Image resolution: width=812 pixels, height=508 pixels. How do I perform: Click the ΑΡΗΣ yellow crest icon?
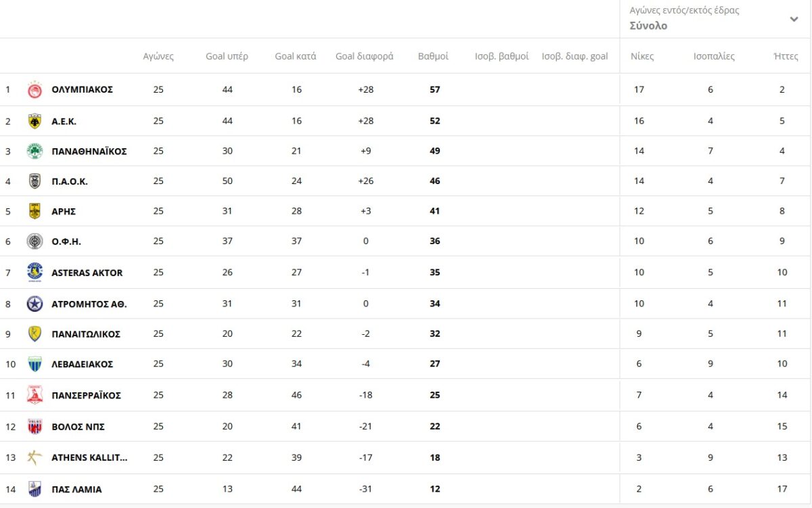click(35, 211)
